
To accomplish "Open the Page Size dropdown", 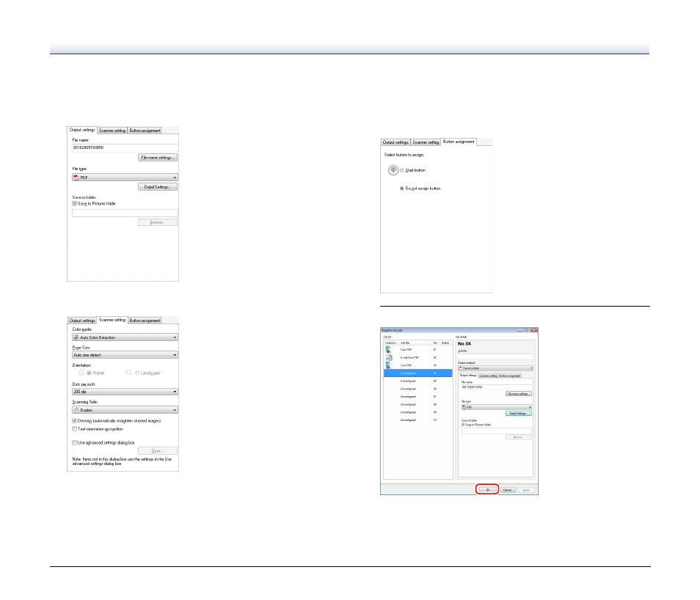I will click(x=125, y=355).
